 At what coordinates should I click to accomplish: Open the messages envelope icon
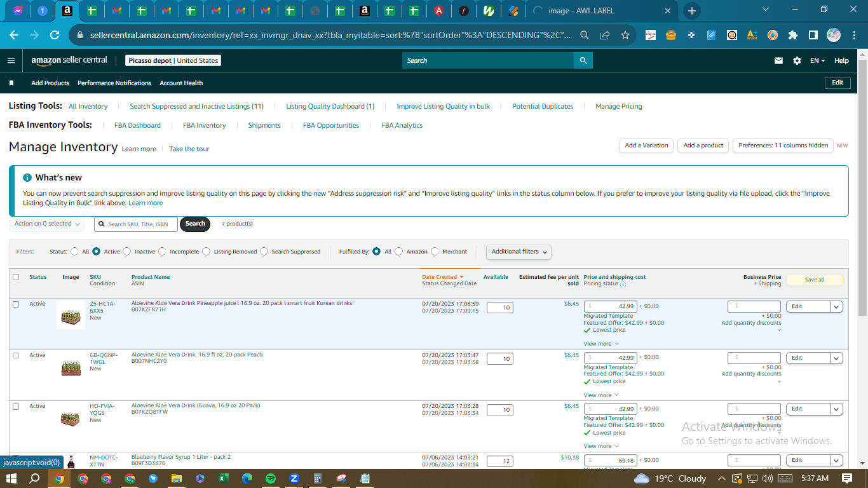coord(778,60)
